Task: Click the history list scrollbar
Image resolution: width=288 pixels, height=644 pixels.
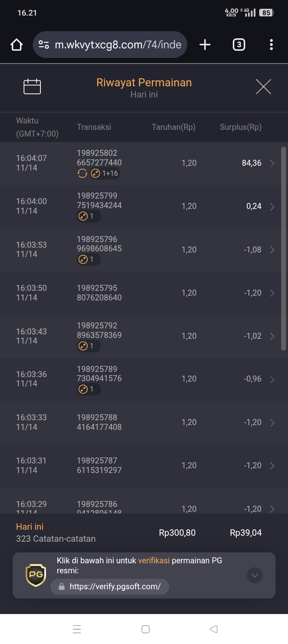Action: pyautogui.click(x=284, y=249)
